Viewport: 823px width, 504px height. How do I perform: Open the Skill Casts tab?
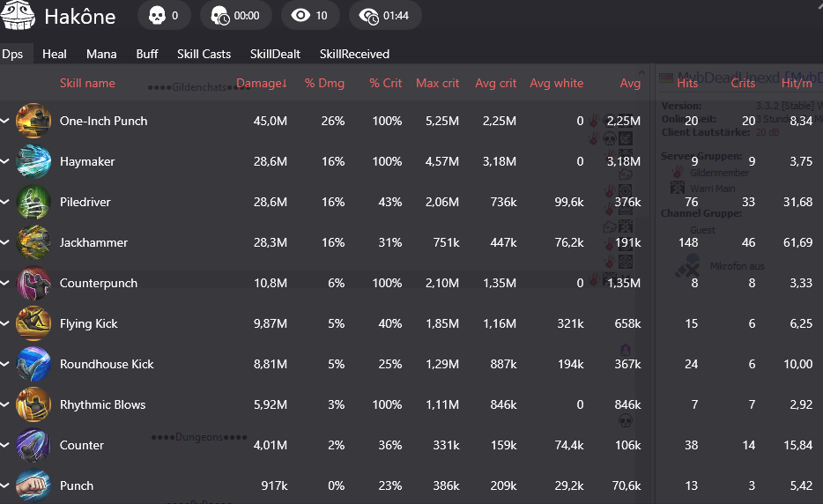204,54
